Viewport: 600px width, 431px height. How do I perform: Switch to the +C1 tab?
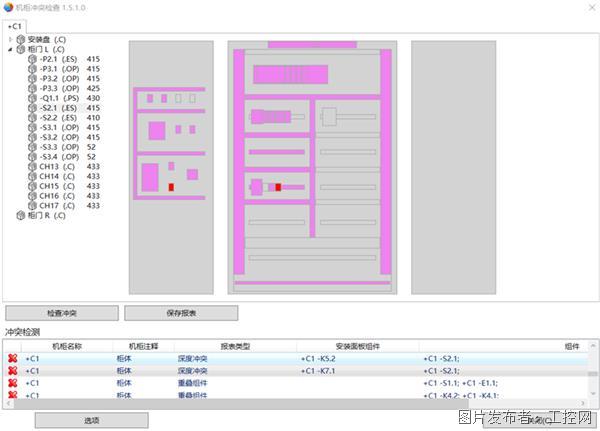15,26
